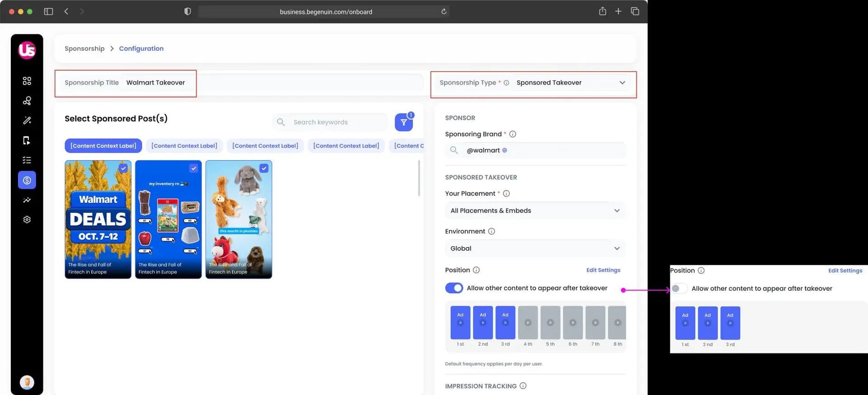Image resolution: width=868 pixels, height=395 pixels.
Task: Click the Sponsoring Brand @walmart search field
Action: point(535,150)
